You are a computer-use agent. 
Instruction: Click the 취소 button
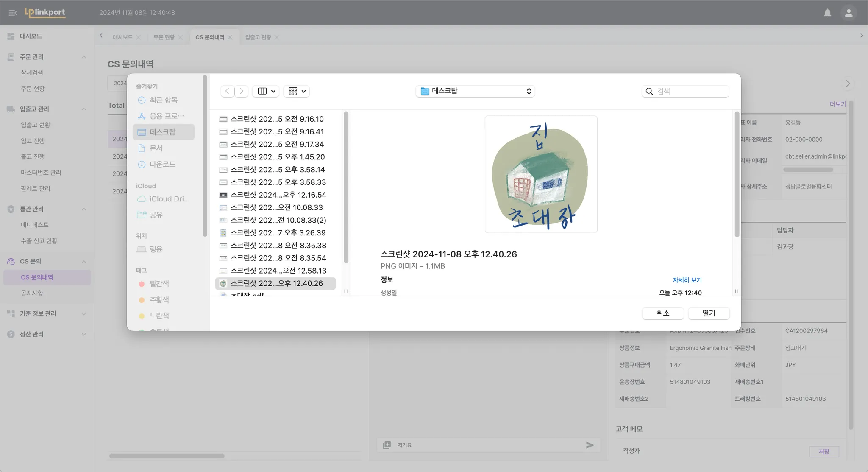663,313
